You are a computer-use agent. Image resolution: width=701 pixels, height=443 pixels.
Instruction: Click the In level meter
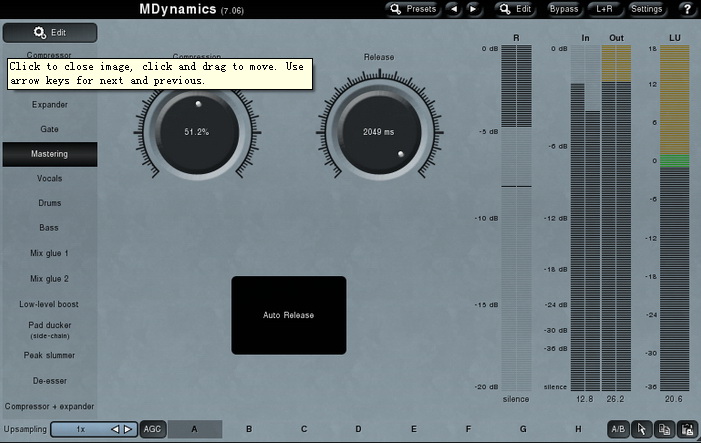click(x=585, y=218)
